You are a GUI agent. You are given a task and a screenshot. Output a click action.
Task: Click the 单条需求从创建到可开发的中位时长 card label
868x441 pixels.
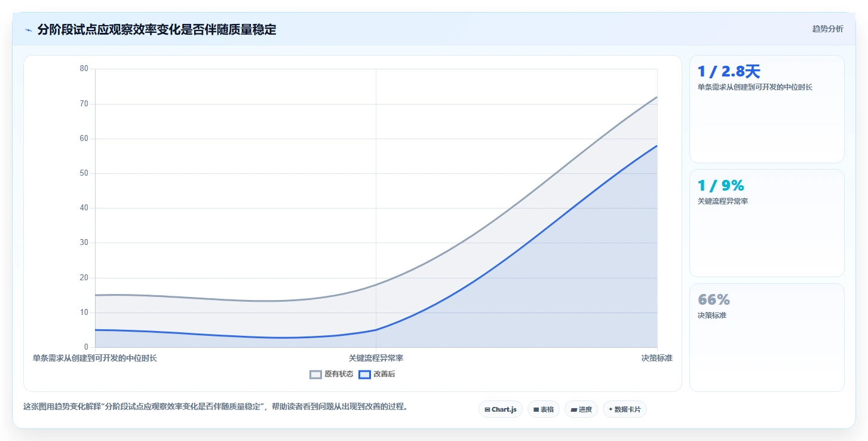(x=755, y=87)
